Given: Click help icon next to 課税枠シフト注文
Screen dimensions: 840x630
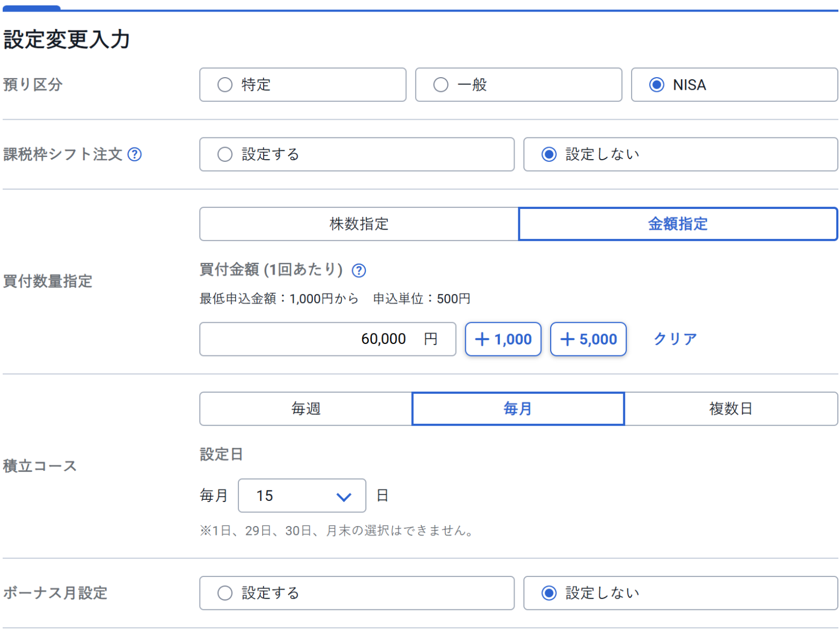Looking at the screenshot, I should 135,155.
